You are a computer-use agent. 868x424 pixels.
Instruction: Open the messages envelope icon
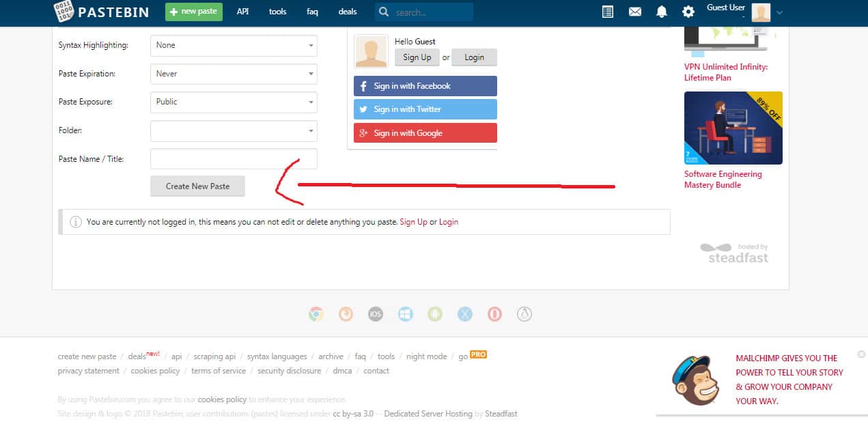point(635,12)
